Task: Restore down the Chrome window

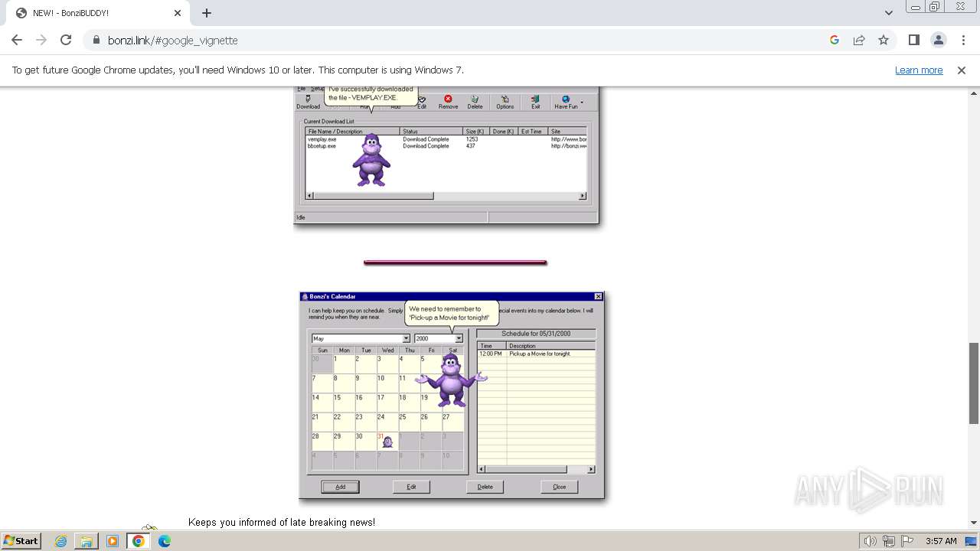Action: 935,6
